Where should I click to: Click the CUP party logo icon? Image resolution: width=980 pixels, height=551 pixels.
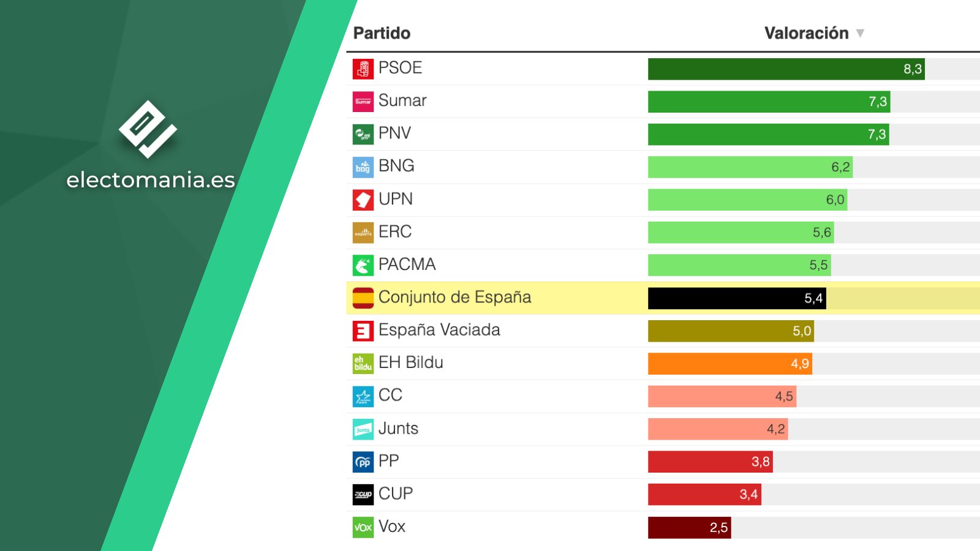(x=363, y=495)
